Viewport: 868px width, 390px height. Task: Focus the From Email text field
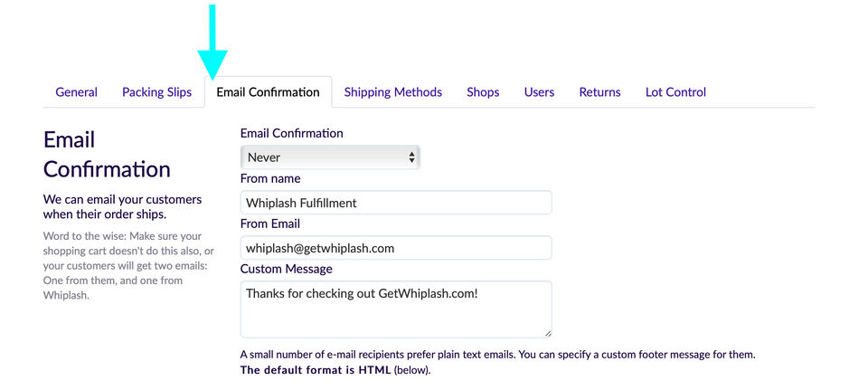click(x=396, y=248)
